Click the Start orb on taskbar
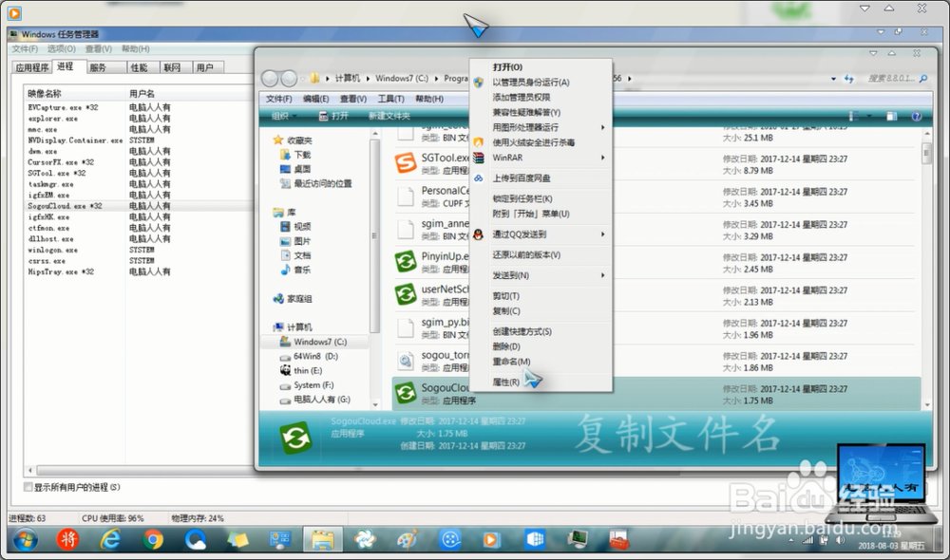 26,539
